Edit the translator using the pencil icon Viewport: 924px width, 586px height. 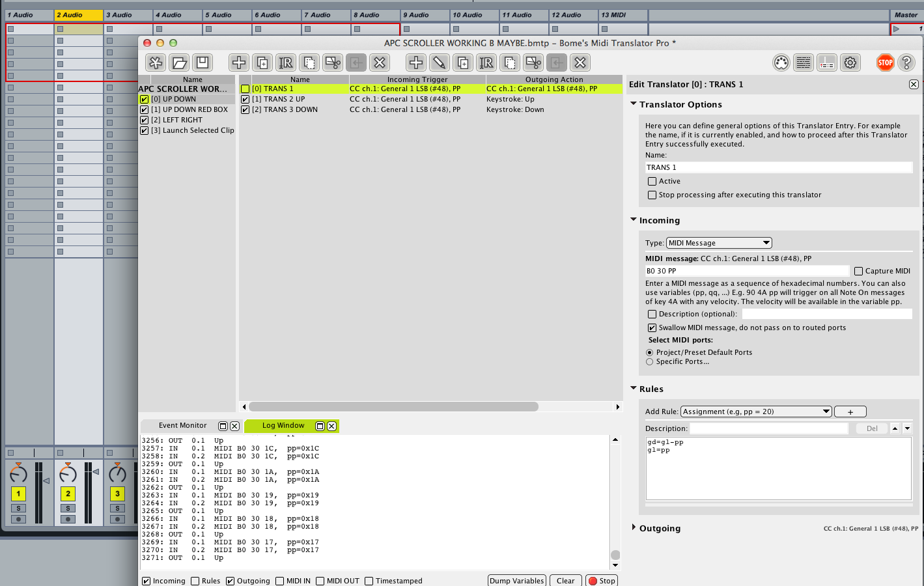(x=440, y=63)
